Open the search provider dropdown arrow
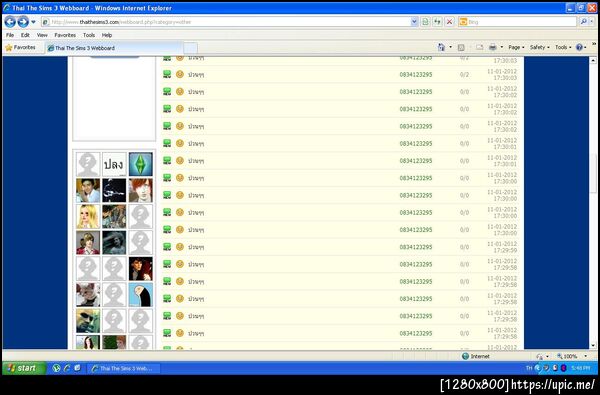Viewport: 600px width, 395px height. pos(592,22)
